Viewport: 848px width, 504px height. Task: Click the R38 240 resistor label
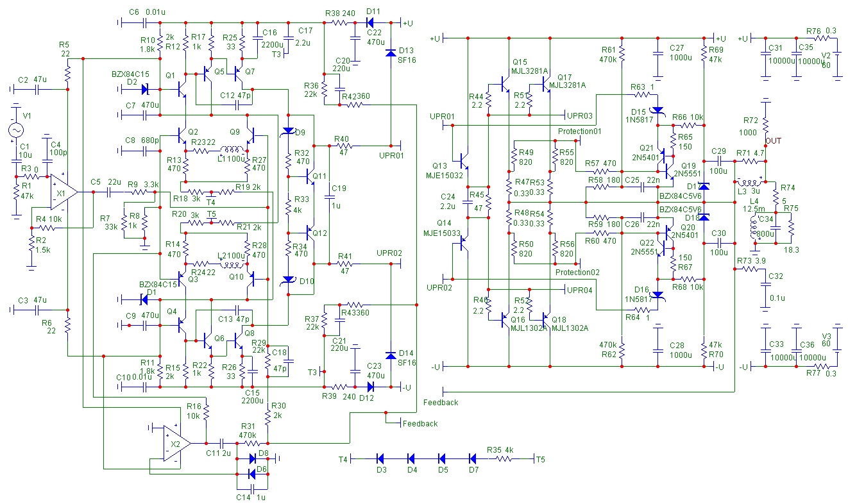pos(341,13)
